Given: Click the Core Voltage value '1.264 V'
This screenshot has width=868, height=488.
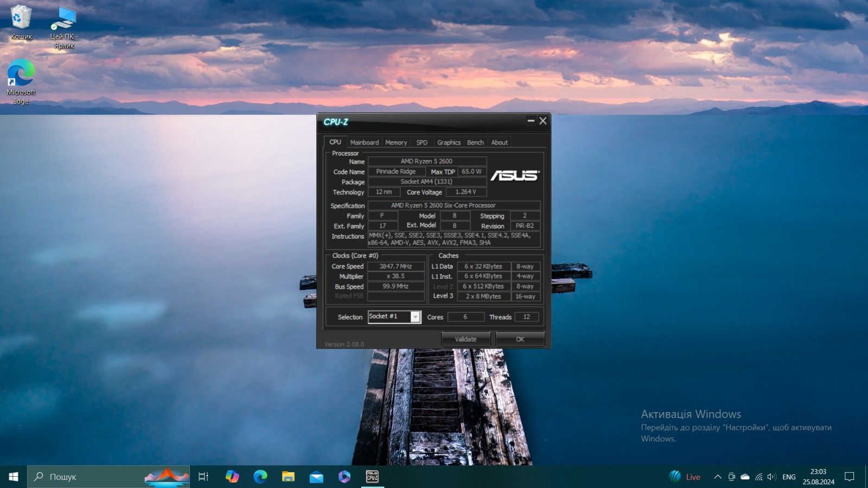Looking at the screenshot, I should pos(466,192).
